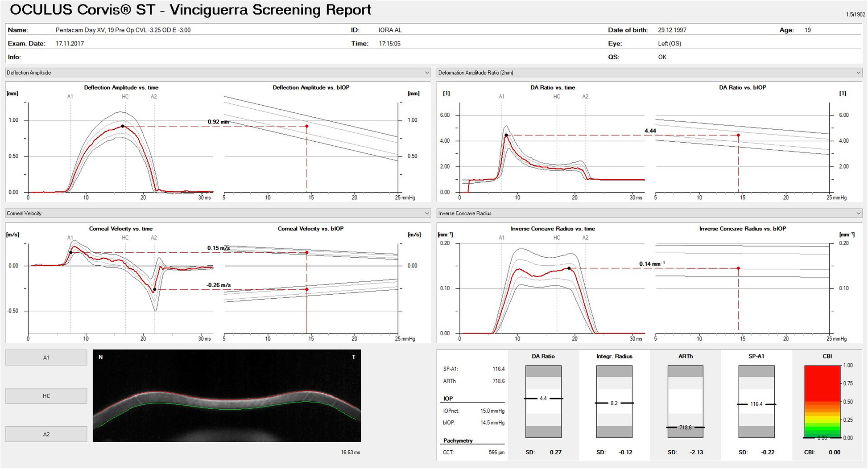Click the red 0.14 mm point on Inverse Concave Radius vs. bIOP

[x=738, y=268]
